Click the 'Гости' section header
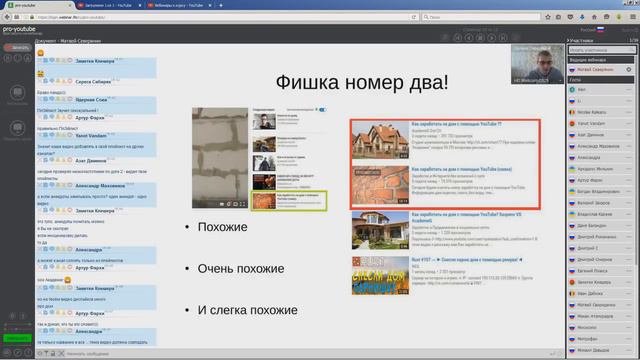640x360 pixels. click(601, 80)
